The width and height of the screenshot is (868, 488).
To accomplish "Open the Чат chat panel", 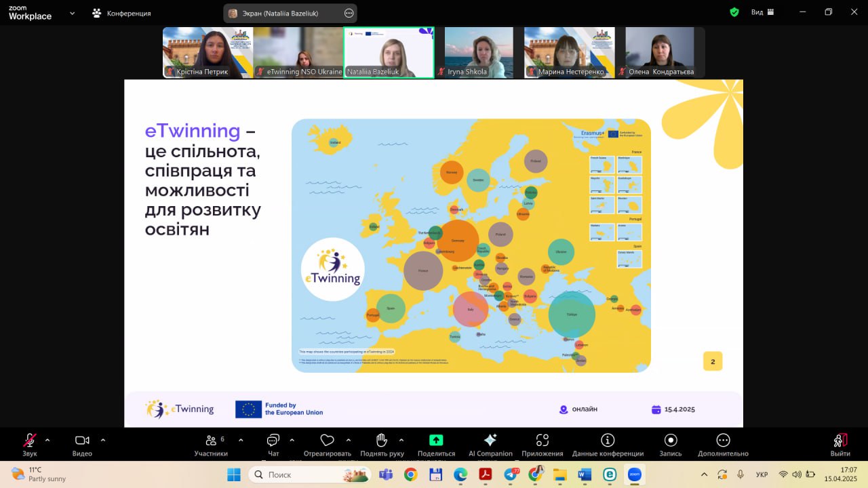I will [273, 445].
